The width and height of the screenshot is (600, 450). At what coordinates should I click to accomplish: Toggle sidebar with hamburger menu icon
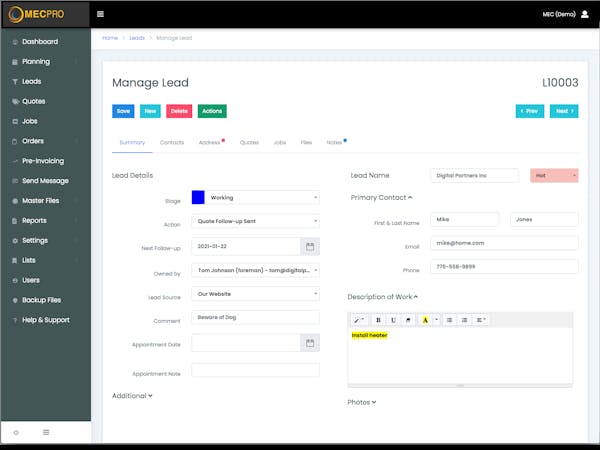coord(100,14)
